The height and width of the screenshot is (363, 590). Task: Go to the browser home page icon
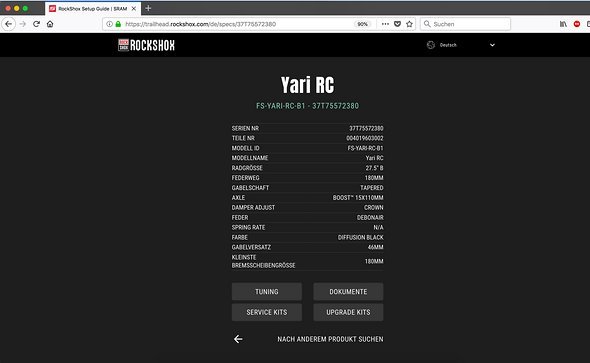coord(50,24)
